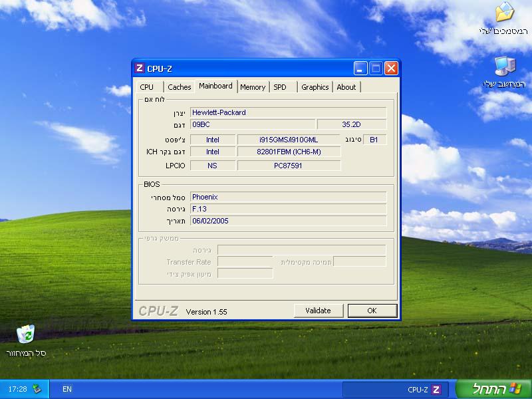Click the PC87591 LPCIO field
Viewport: 532px width, 399px height.
pos(289,166)
